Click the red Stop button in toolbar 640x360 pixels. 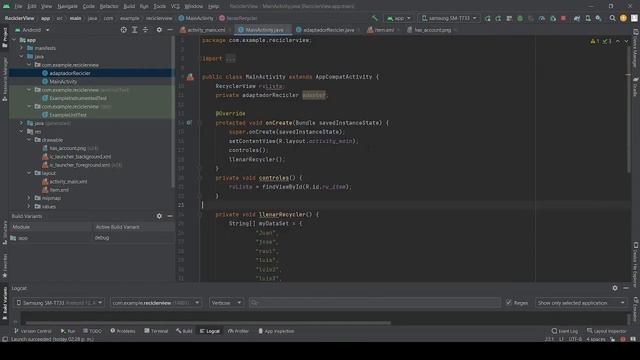[563, 18]
